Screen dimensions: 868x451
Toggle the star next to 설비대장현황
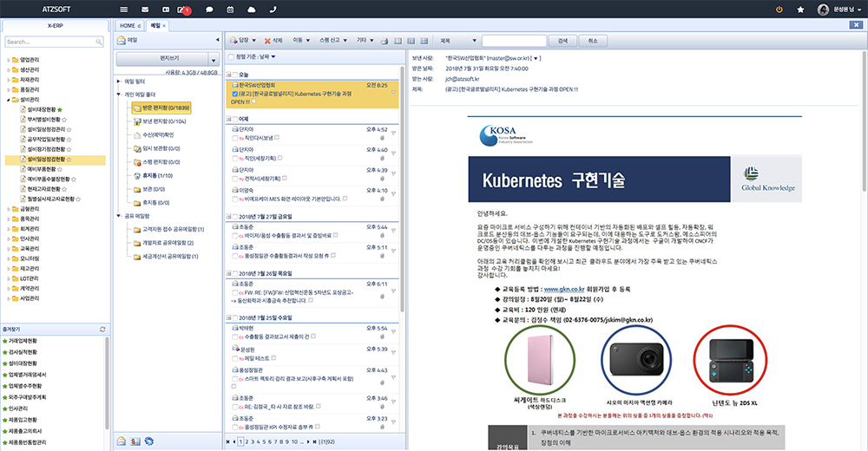point(60,109)
